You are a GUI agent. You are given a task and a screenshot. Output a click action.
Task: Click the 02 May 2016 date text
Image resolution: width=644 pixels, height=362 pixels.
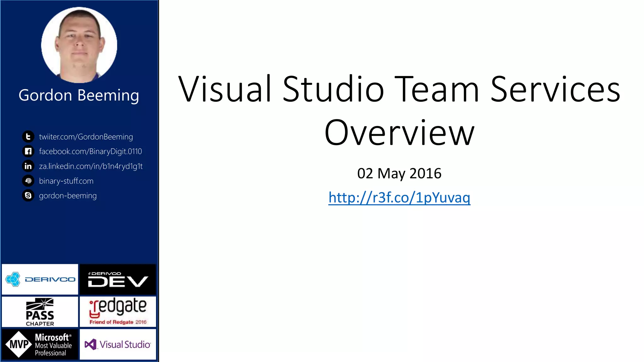click(x=399, y=173)
